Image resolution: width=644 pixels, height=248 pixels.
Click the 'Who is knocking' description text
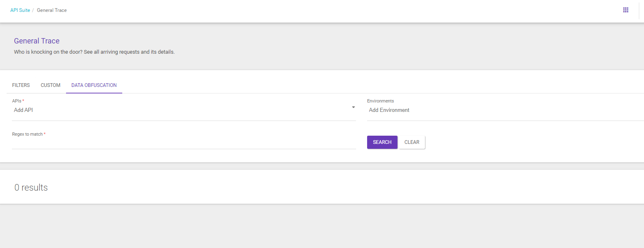(x=94, y=52)
